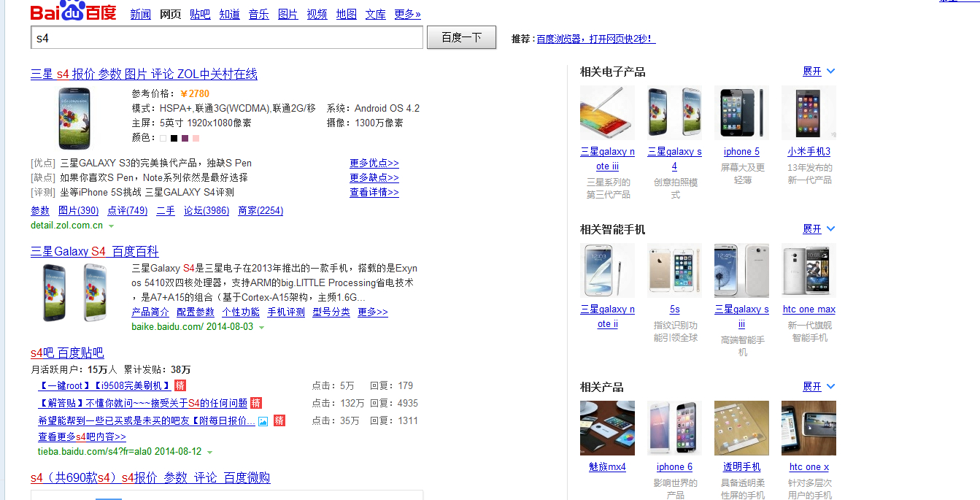The height and width of the screenshot is (500, 980).
Task: Open 三星galaxy note iii product thumbnail
Action: [x=607, y=113]
